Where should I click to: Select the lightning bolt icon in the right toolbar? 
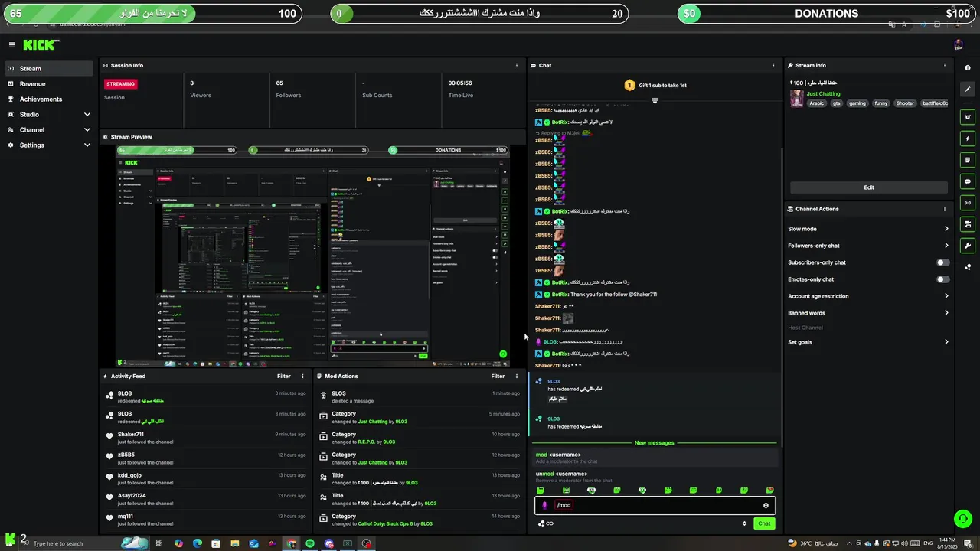(x=968, y=139)
